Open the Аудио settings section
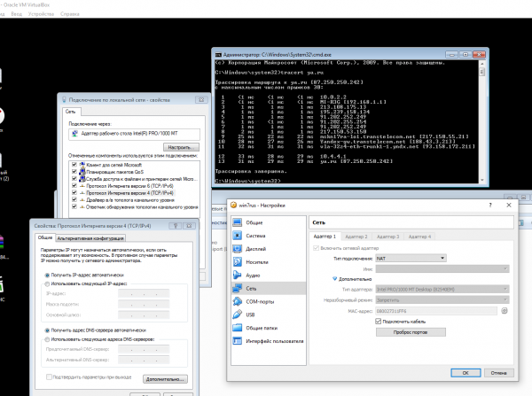532x396 pixels. click(253, 276)
